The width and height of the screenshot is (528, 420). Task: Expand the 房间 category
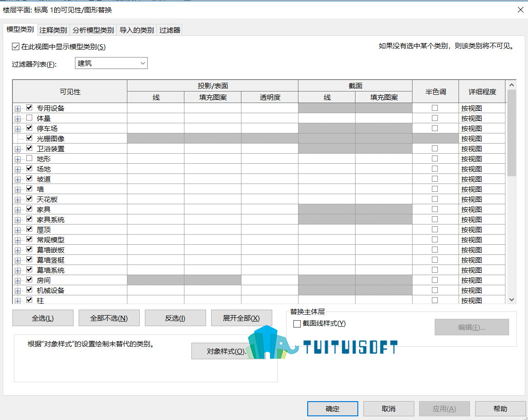(x=17, y=280)
